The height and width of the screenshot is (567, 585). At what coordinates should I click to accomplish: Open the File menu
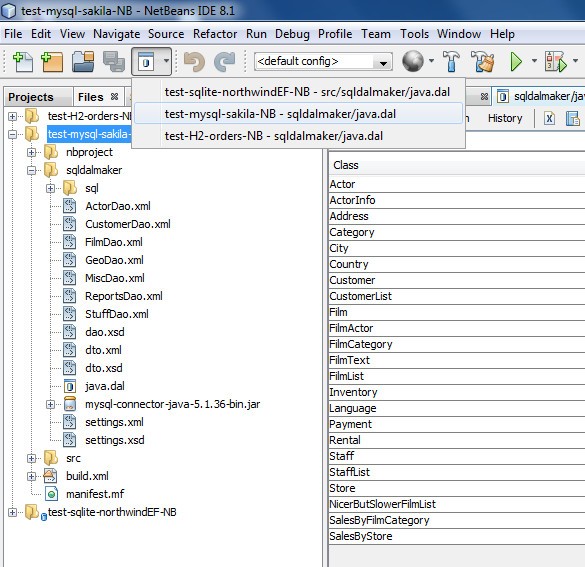[x=13, y=34]
